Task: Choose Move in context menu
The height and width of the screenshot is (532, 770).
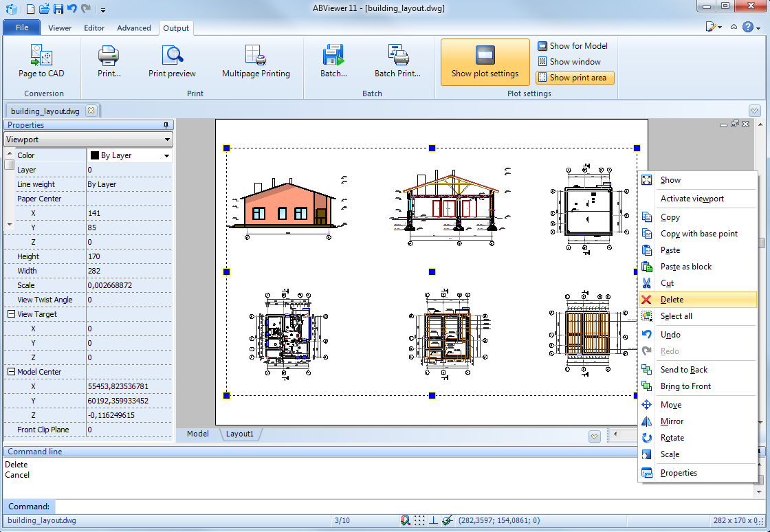Action: [697, 405]
